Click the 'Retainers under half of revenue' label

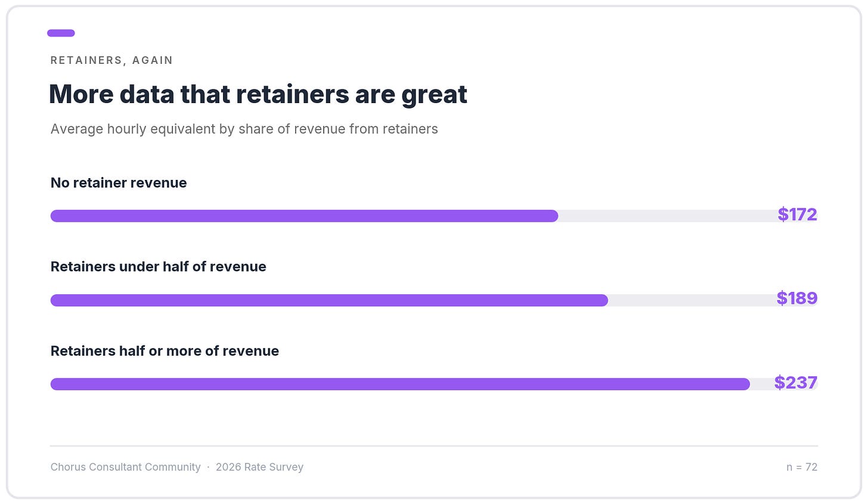pos(159,267)
